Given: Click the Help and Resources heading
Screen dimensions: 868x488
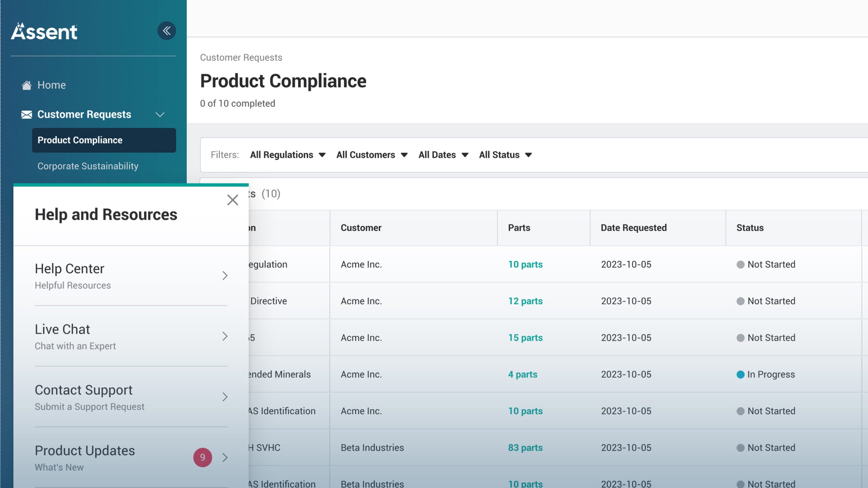Looking at the screenshot, I should pos(106,215).
